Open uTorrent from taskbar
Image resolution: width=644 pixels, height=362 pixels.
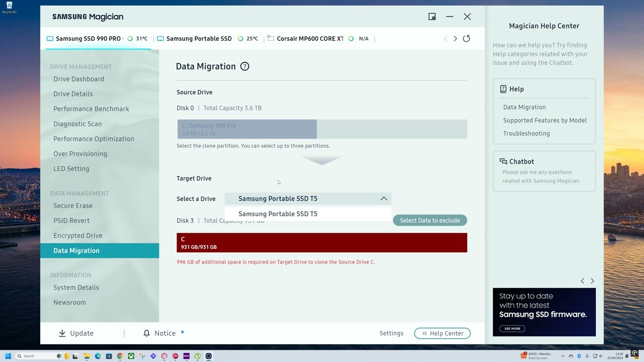click(197, 356)
